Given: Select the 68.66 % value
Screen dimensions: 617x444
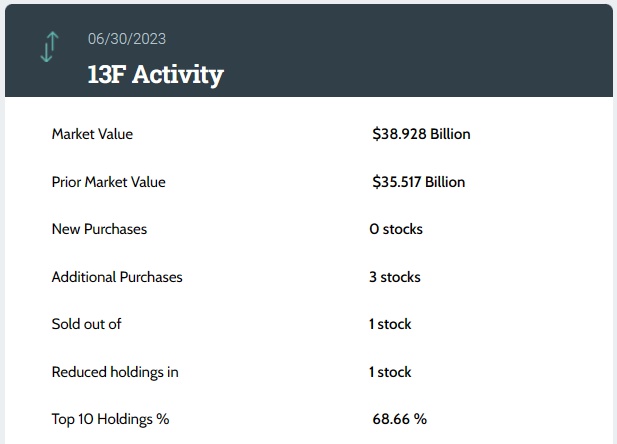Looking at the screenshot, I should coord(400,419).
